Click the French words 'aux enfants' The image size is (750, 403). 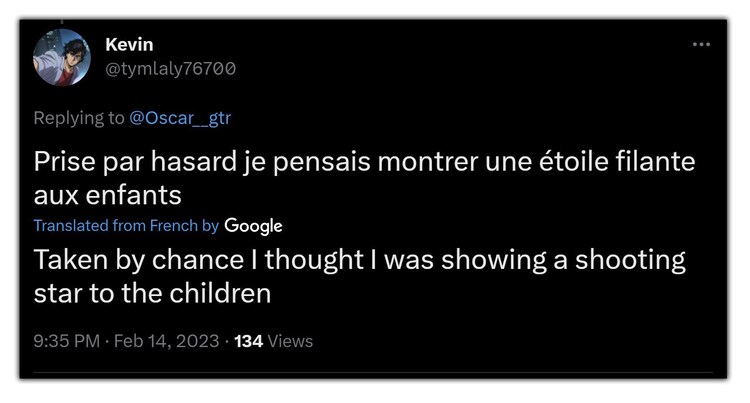pos(107,193)
